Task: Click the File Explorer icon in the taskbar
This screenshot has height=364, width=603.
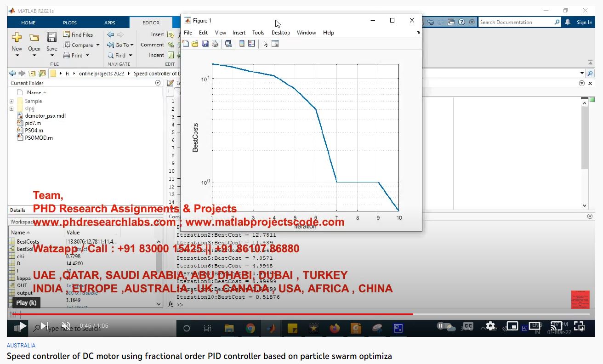Action: coord(229,328)
